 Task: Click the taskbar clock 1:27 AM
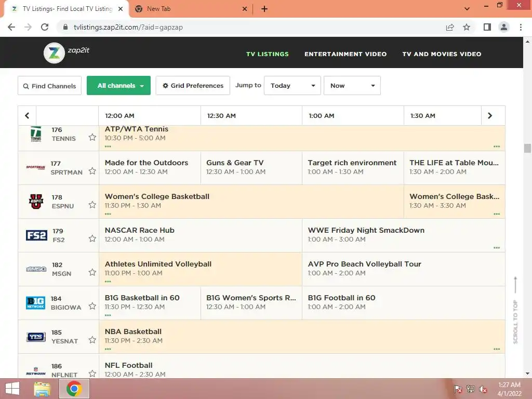(x=509, y=385)
